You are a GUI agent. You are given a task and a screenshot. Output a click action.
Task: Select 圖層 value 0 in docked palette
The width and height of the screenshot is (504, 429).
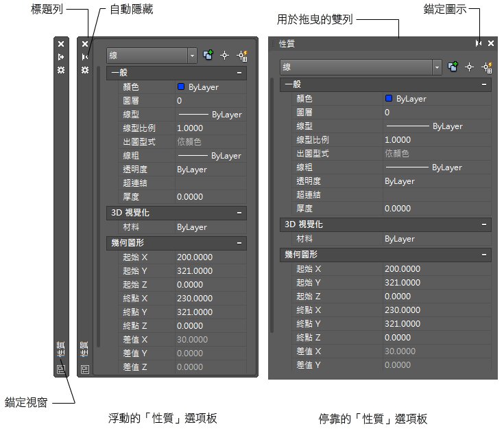[x=437, y=113]
